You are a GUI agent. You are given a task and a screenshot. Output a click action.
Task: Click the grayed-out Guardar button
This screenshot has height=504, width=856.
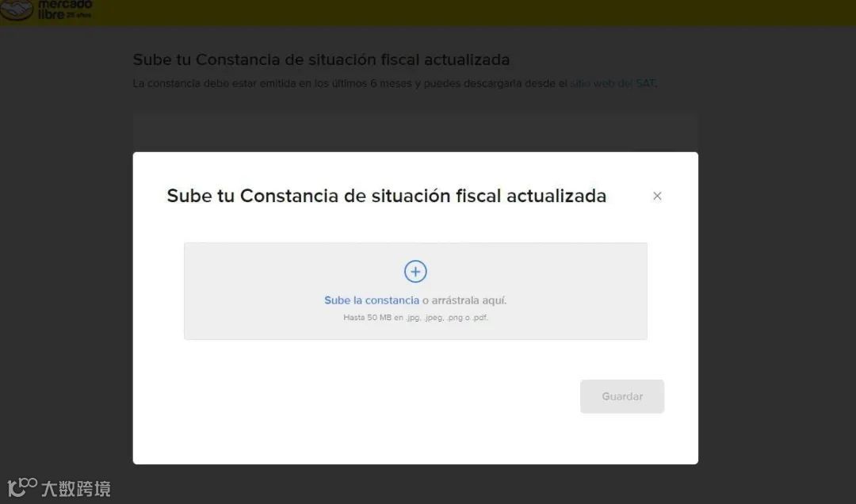pos(622,396)
